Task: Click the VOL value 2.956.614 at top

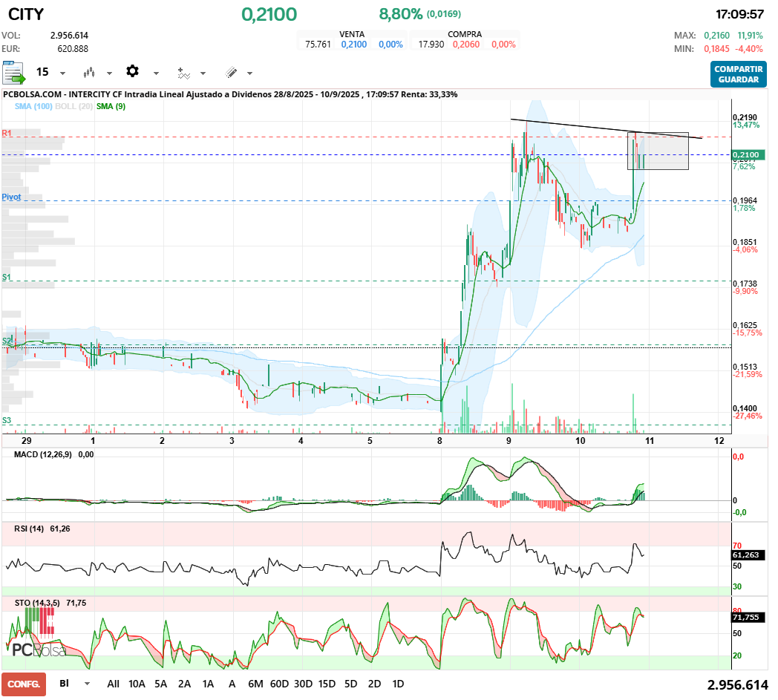Action: click(69, 36)
